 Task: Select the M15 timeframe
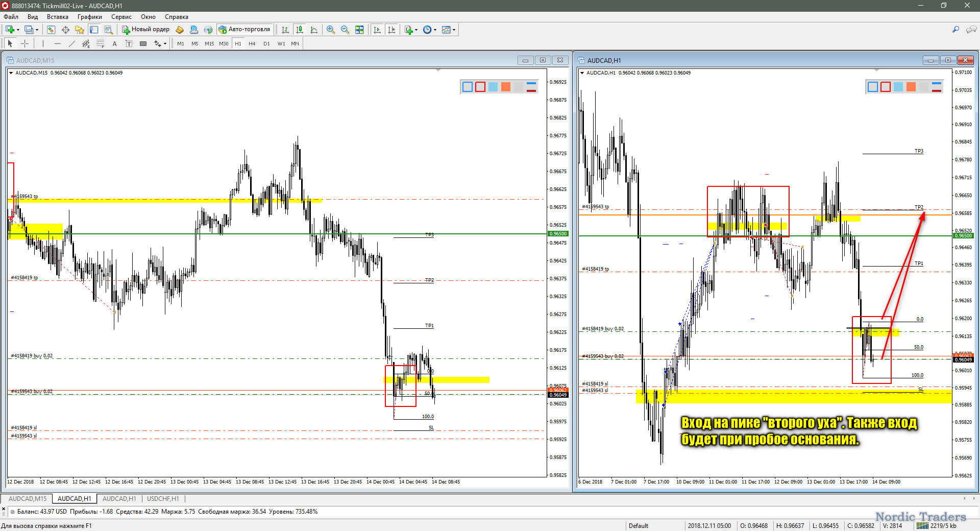point(209,44)
